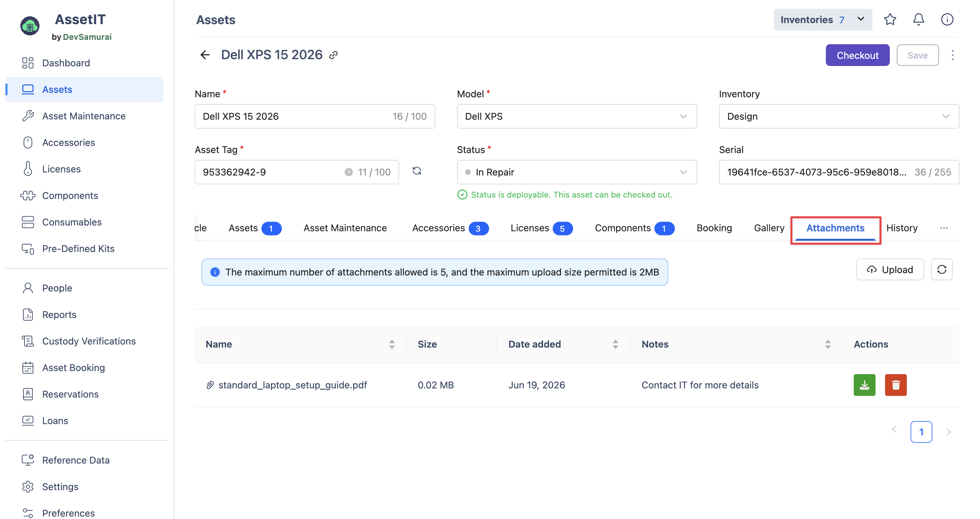Switch to the Booking tab
The width and height of the screenshot is (980, 519).
click(714, 228)
